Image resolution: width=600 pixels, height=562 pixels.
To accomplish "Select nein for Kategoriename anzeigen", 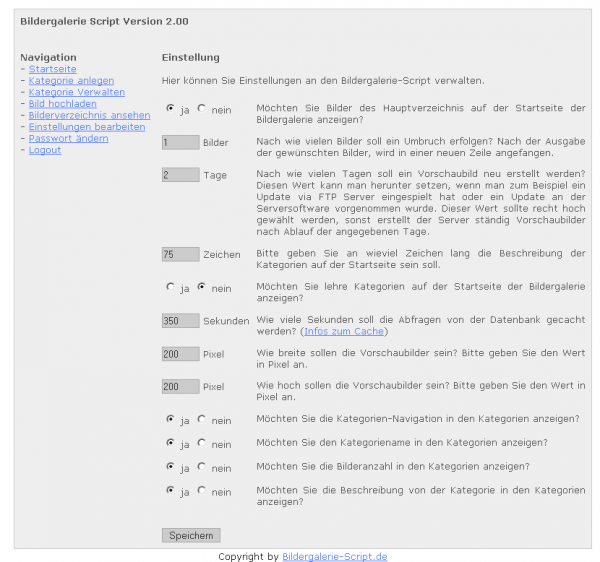I will point(202,443).
